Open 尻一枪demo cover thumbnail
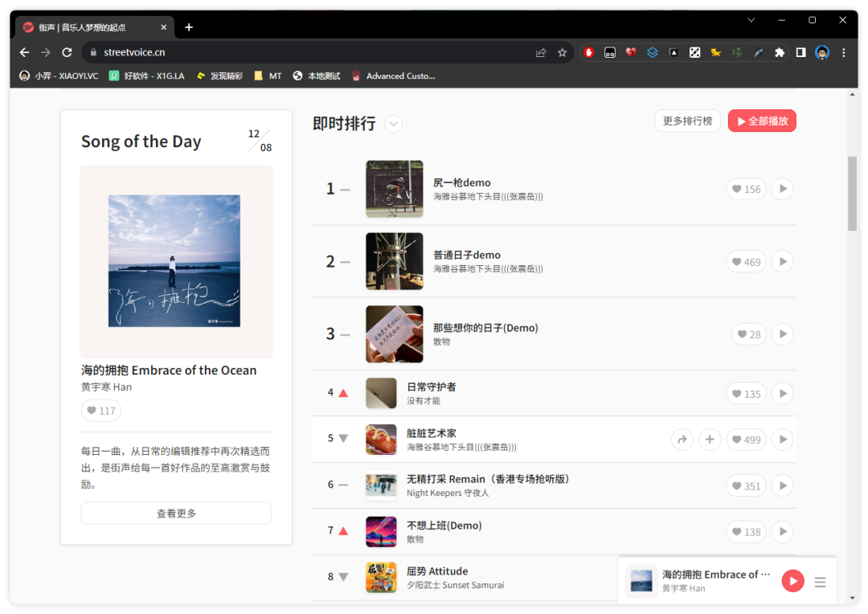This screenshot has height=614, width=868. point(394,189)
